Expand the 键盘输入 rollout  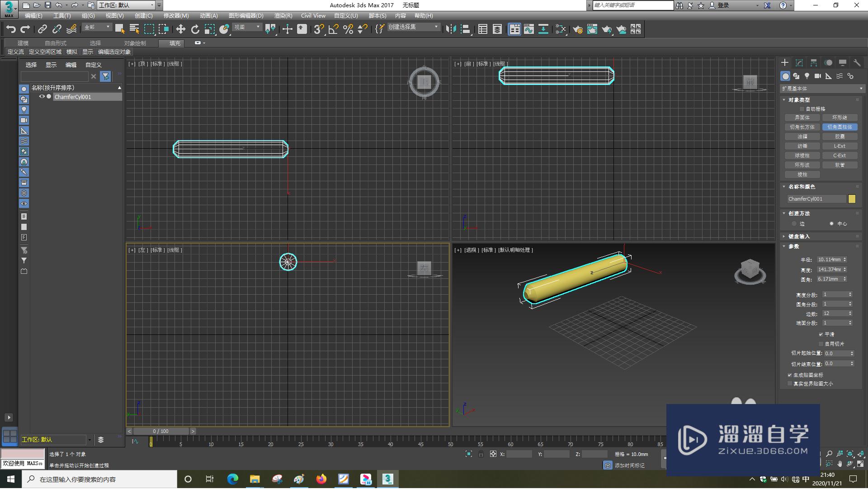(799, 236)
